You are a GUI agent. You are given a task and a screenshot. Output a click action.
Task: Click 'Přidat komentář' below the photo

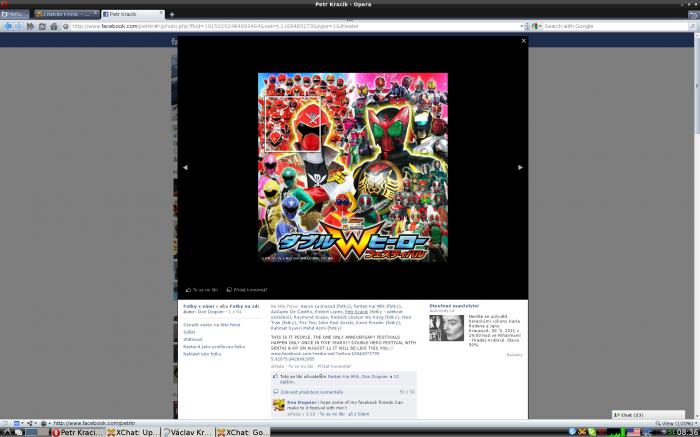pos(247,290)
